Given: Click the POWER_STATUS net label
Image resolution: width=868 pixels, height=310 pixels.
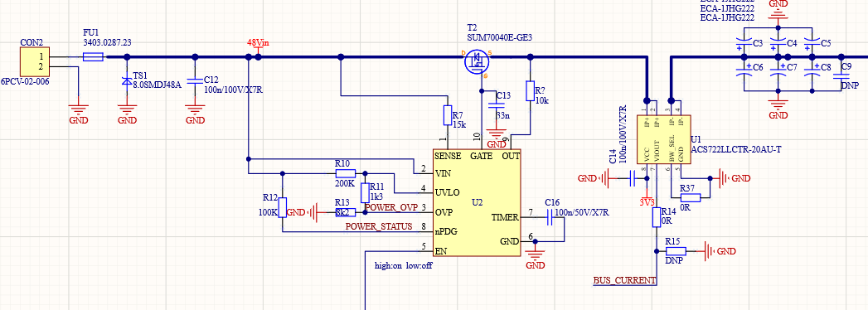Looking at the screenshot, I should (379, 226).
